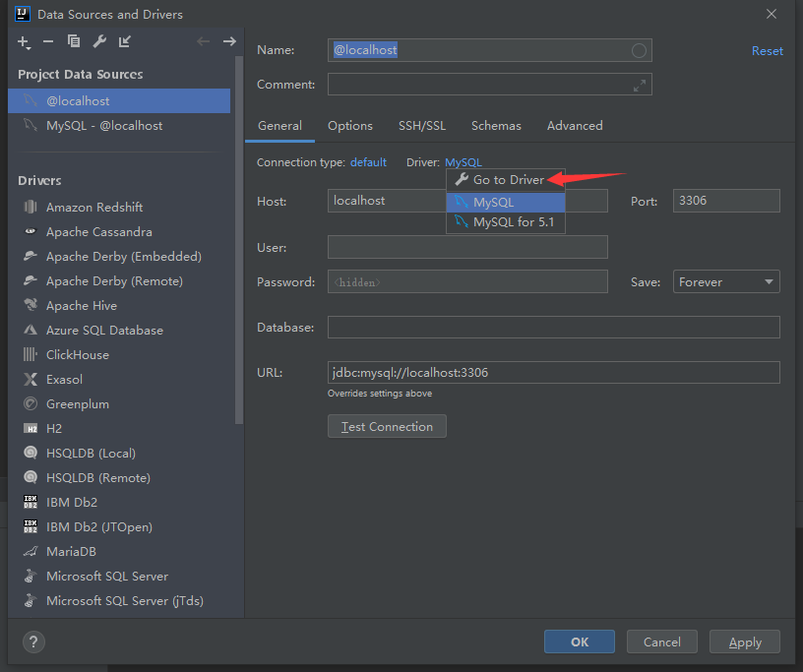
Task: Click the Database input field
Action: click(554, 327)
